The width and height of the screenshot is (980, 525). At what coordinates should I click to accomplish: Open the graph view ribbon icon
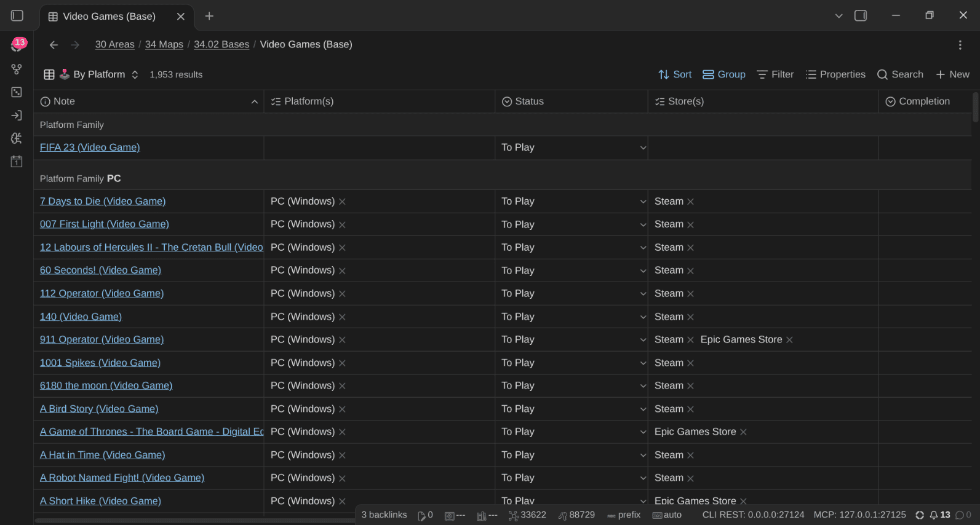point(17,69)
